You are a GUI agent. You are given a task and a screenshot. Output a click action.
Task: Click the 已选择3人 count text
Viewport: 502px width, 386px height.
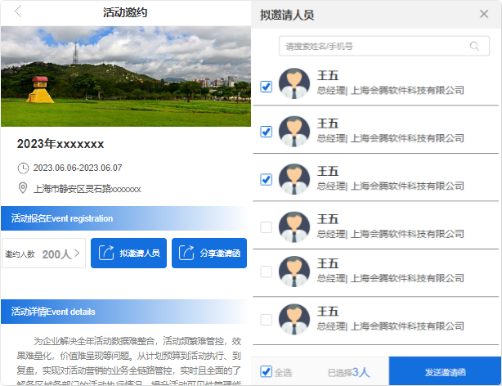(349, 372)
